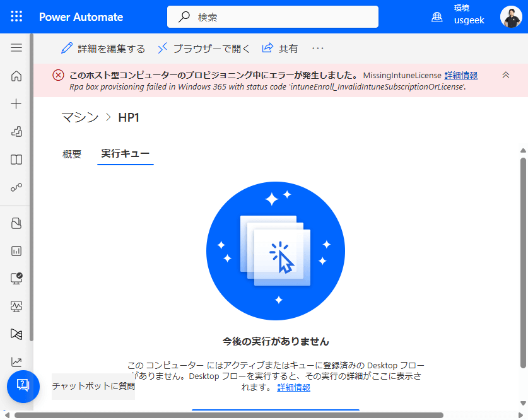Click the 共有 share button

pyautogui.click(x=280, y=49)
